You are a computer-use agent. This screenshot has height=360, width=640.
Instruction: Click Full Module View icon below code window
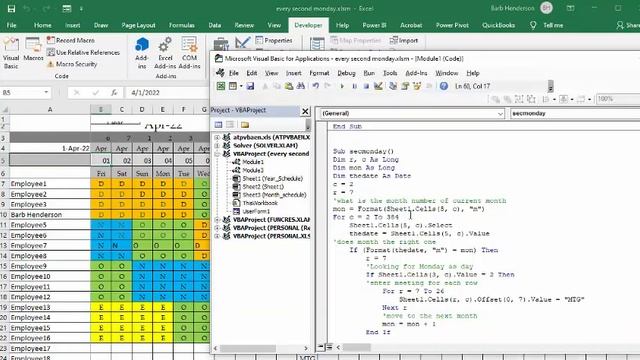coord(329,347)
